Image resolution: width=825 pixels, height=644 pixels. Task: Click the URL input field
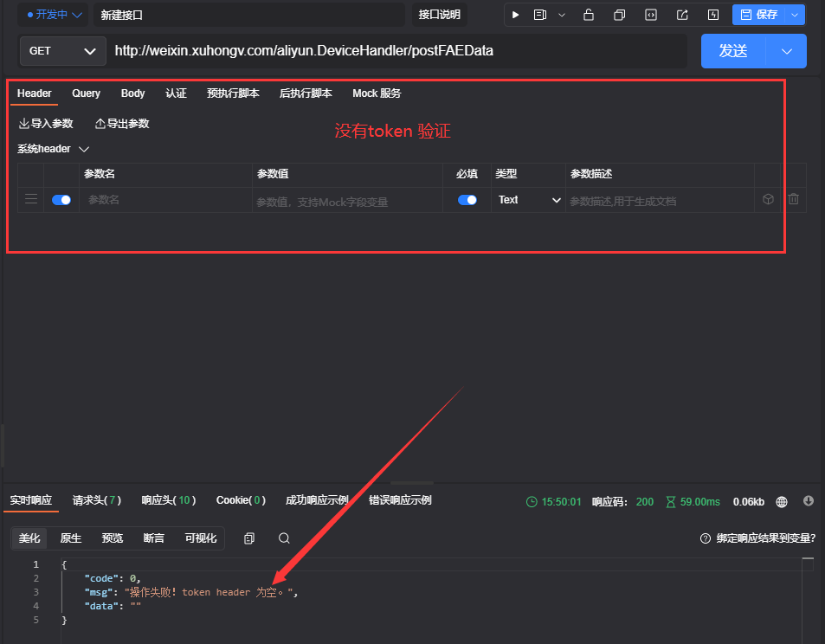pos(346,51)
